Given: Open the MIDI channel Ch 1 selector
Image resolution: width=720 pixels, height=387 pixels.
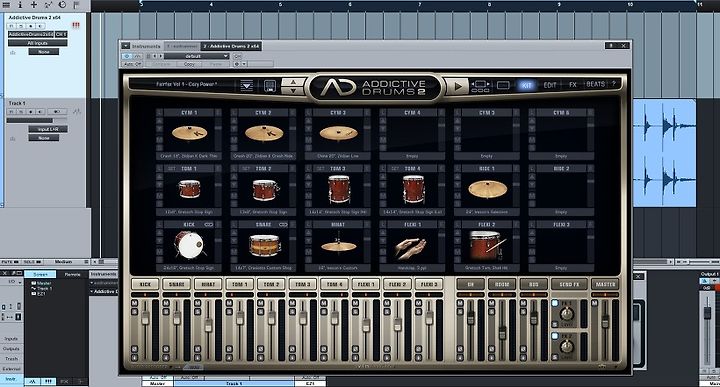Looking at the screenshot, I should (x=62, y=34).
